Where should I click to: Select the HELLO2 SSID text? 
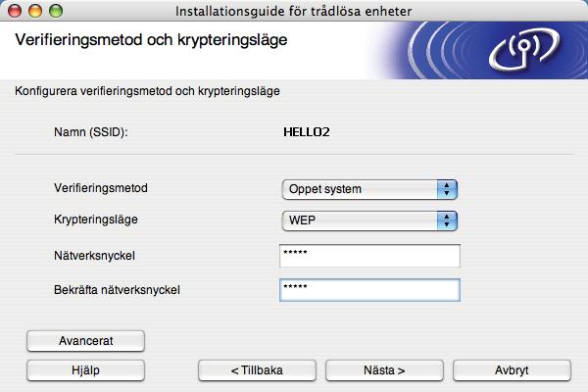tap(307, 132)
